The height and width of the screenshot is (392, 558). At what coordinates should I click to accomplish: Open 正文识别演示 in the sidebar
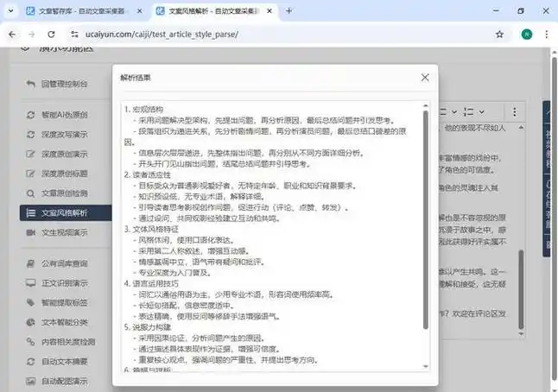[x=57, y=283]
